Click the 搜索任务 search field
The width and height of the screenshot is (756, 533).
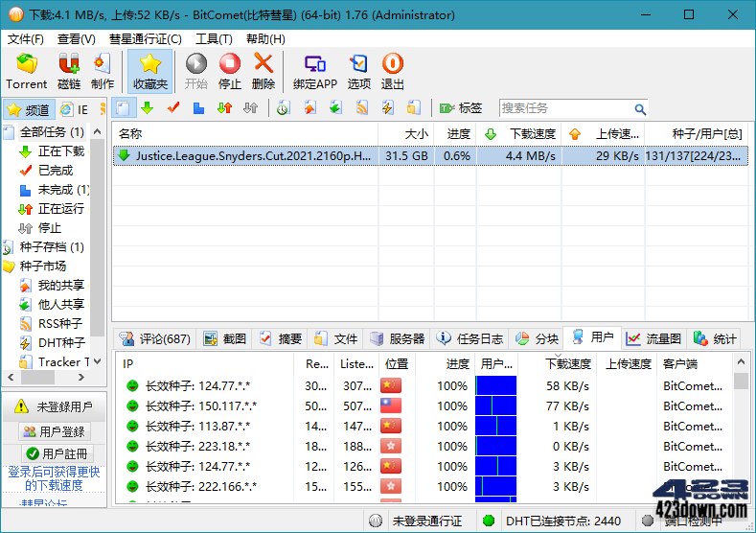click(x=565, y=108)
